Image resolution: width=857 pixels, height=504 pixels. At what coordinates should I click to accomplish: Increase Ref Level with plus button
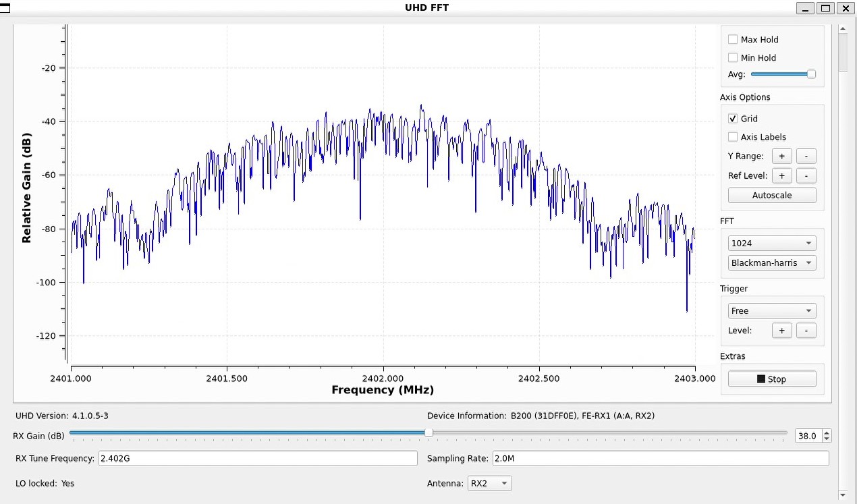781,175
